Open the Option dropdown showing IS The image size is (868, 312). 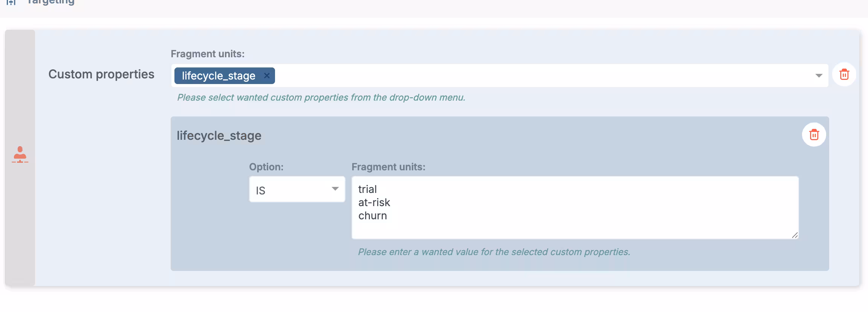coord(297,190)
